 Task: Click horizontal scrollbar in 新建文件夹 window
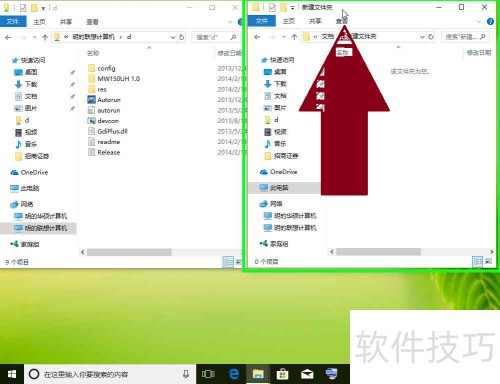click(x=378, y=252)
